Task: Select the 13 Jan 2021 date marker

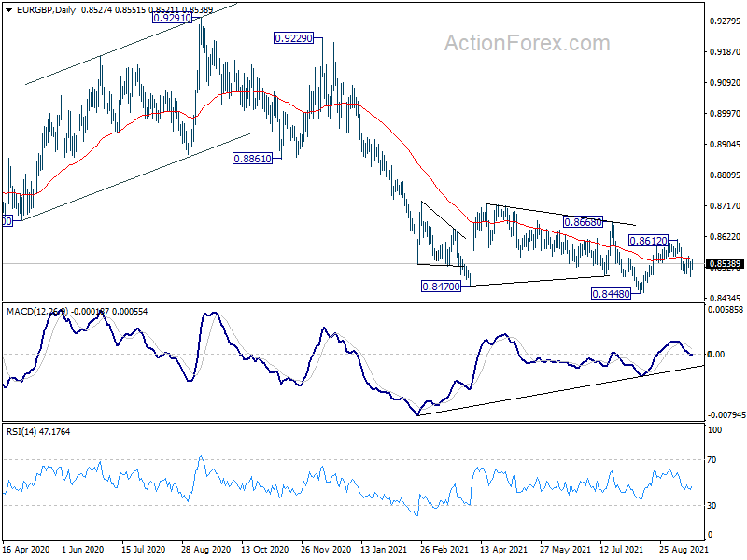Action: [x=384, y=550]
